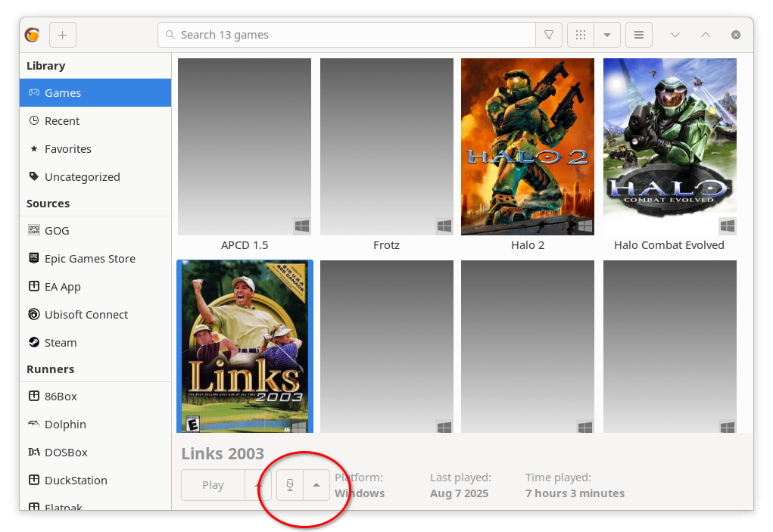Click the Links 2003 title in details bar
The width and height of the screenshot is (773, 532).
coord(223,454)
